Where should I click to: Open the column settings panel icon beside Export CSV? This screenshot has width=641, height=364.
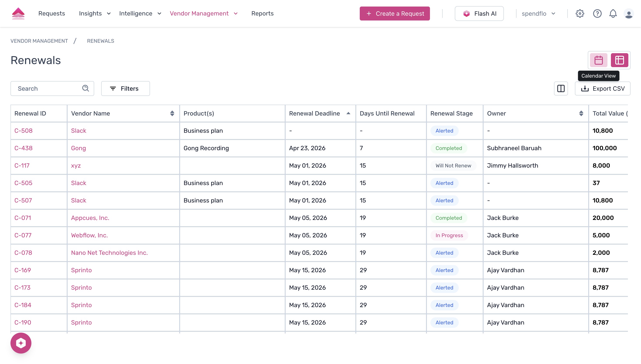[561, 88]
